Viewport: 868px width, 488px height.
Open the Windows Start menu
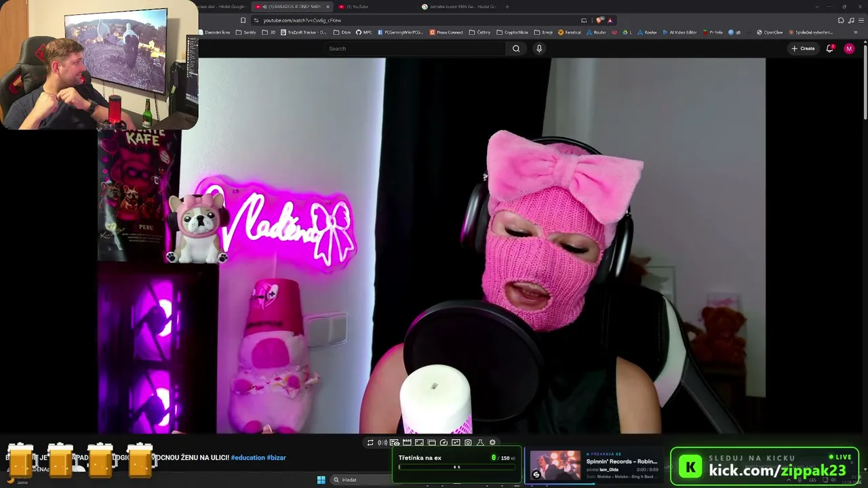point(321,480)
